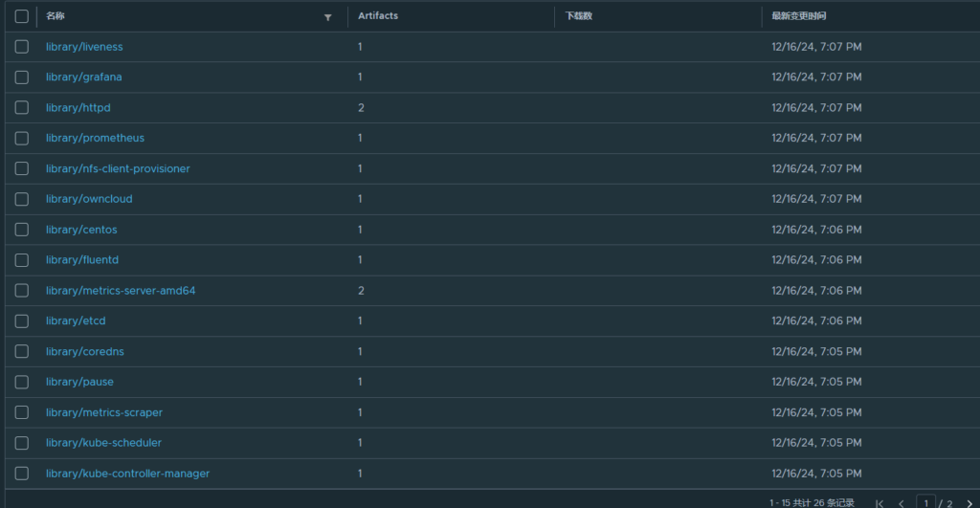Screen dimensions: 980x508
Task: Sort by the 最新变更时间 column header
Action: (799, 16)
